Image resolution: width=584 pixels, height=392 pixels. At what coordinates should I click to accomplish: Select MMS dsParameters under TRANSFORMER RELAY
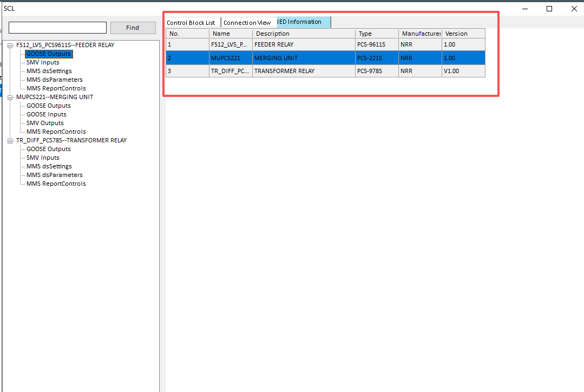[x=55, y=175]
